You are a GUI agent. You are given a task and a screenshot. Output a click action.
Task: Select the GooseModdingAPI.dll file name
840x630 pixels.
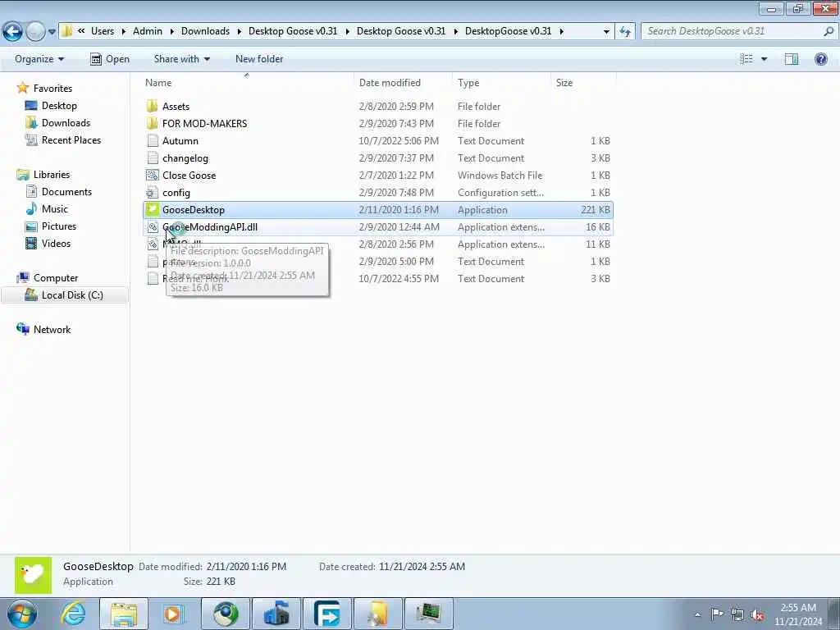point(210,227)
